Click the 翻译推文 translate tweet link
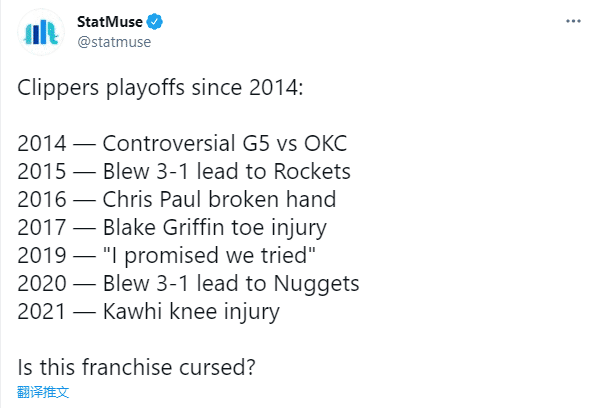597x408 pixels. 43,392
